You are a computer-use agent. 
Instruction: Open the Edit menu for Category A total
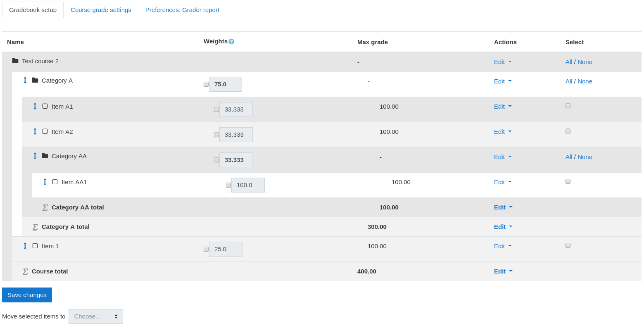[503, 226]
